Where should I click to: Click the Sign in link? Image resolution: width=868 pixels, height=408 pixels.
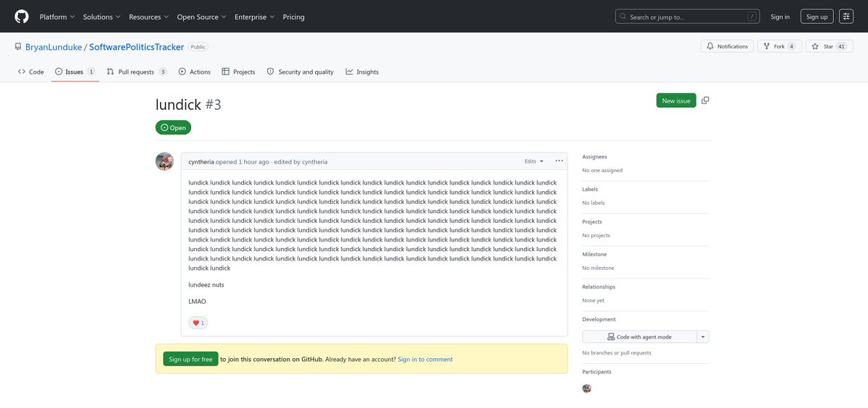click(x=780, y=17)
